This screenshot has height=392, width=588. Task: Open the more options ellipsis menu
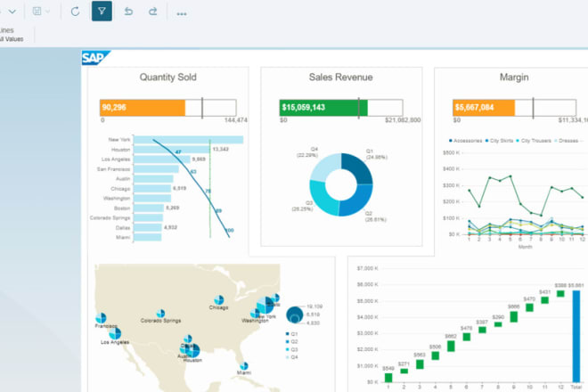182,14
